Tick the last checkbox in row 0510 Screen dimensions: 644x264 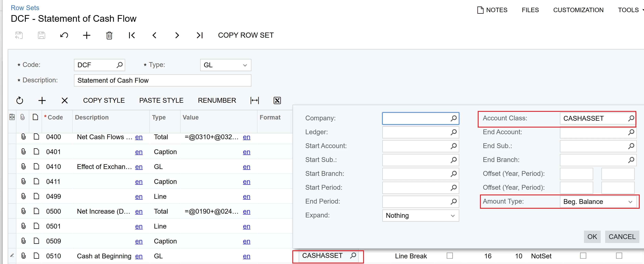619,255
